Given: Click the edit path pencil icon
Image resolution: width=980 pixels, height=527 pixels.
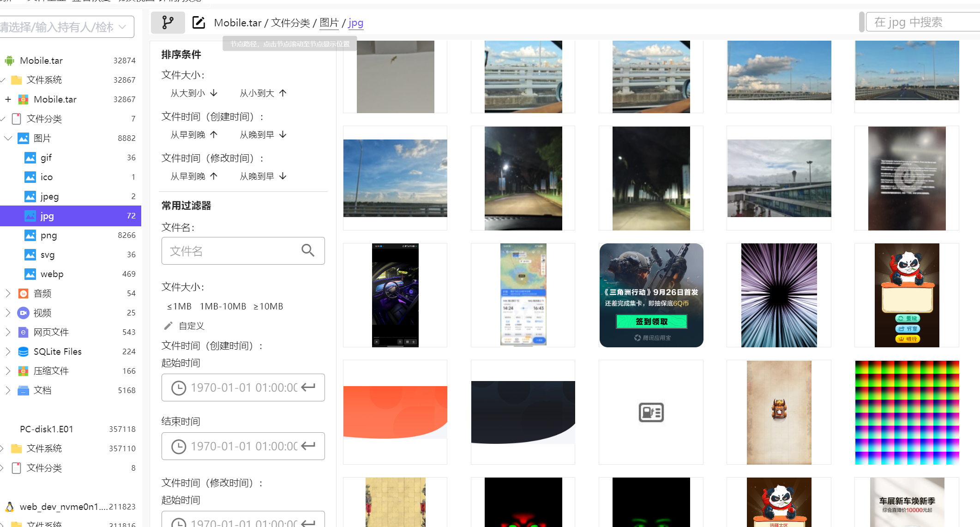Looking at the screenshot, I should point(198,23).
